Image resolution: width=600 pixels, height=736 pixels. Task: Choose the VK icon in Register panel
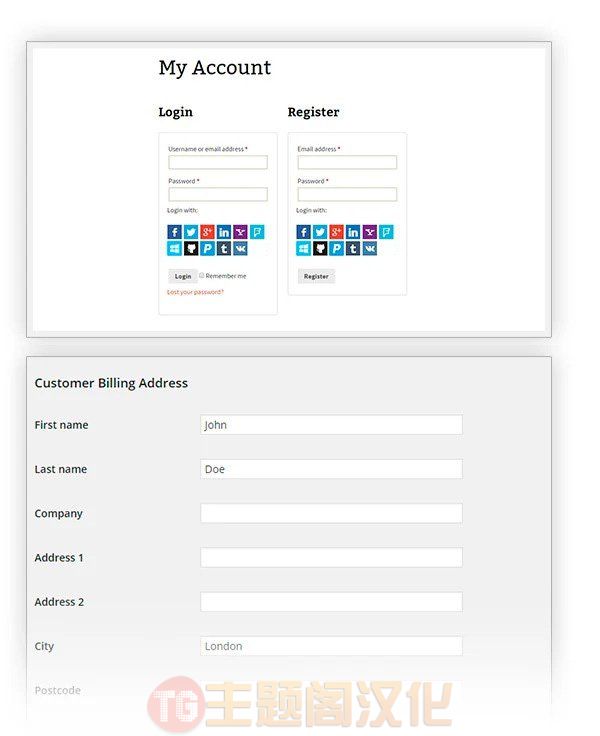coord(369,248)
